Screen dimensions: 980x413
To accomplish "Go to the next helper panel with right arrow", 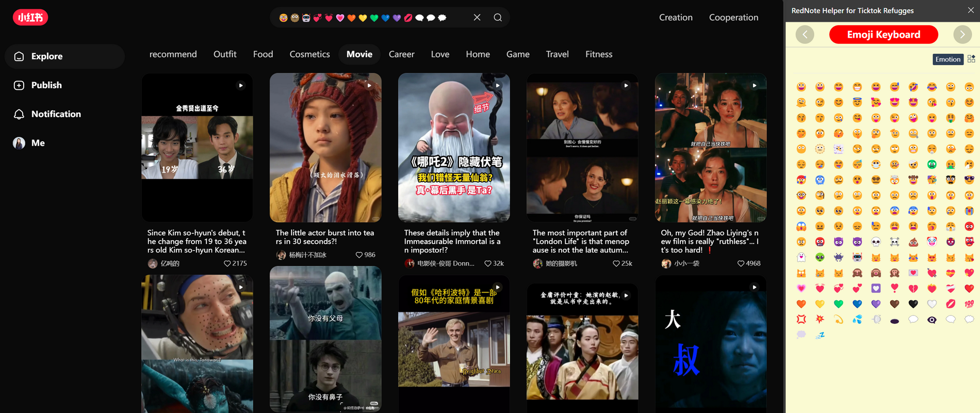I will click(962, 35).
